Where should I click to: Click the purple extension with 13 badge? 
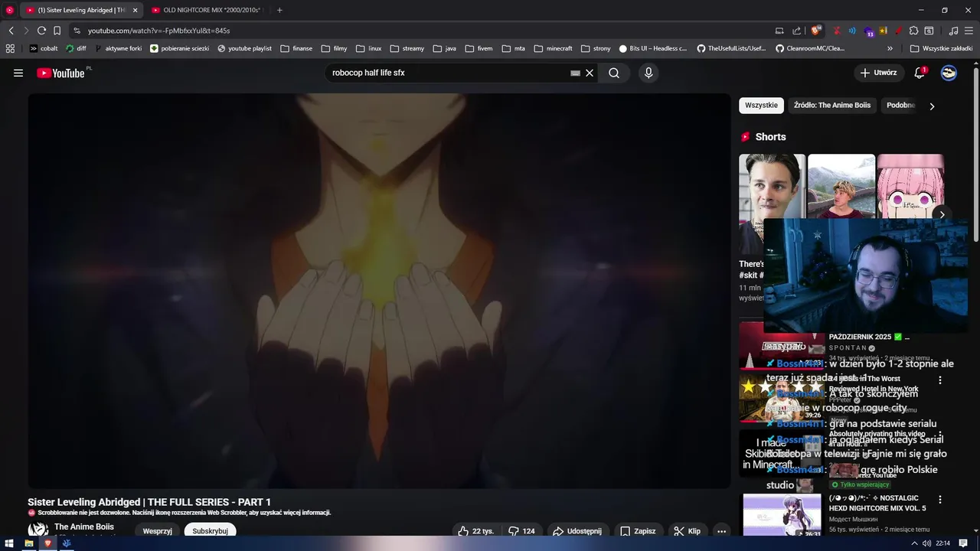(x=868, y=31)
